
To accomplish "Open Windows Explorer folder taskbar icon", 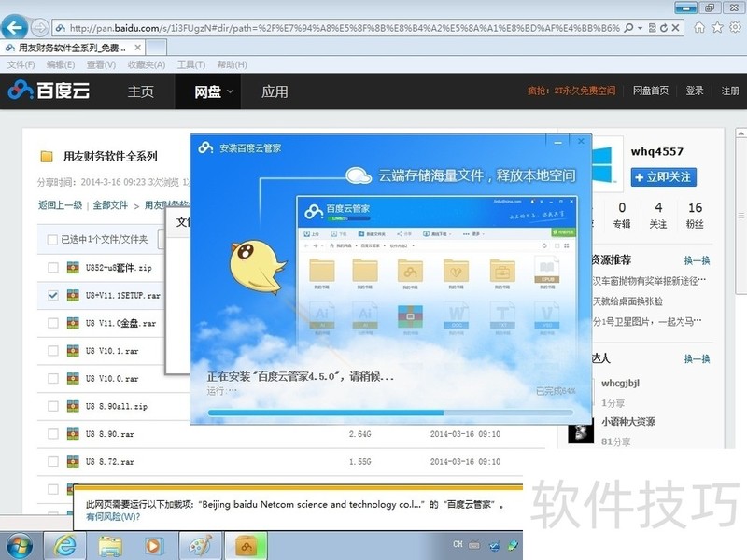I will (110, 545).
